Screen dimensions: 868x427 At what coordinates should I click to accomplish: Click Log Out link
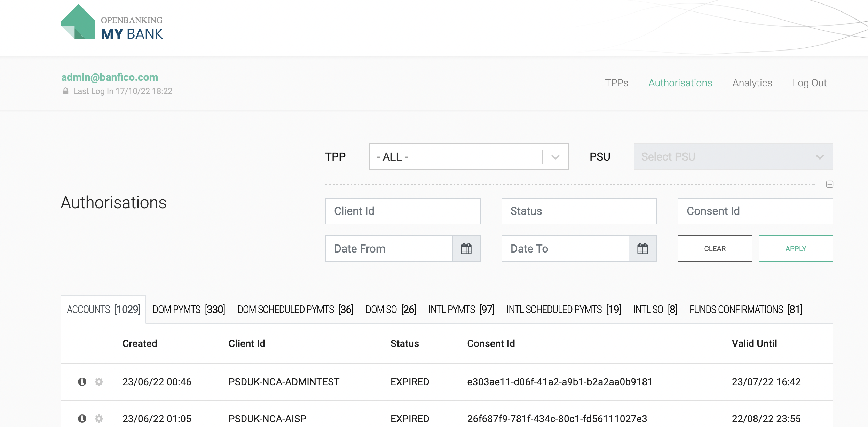tap(809, 83)
